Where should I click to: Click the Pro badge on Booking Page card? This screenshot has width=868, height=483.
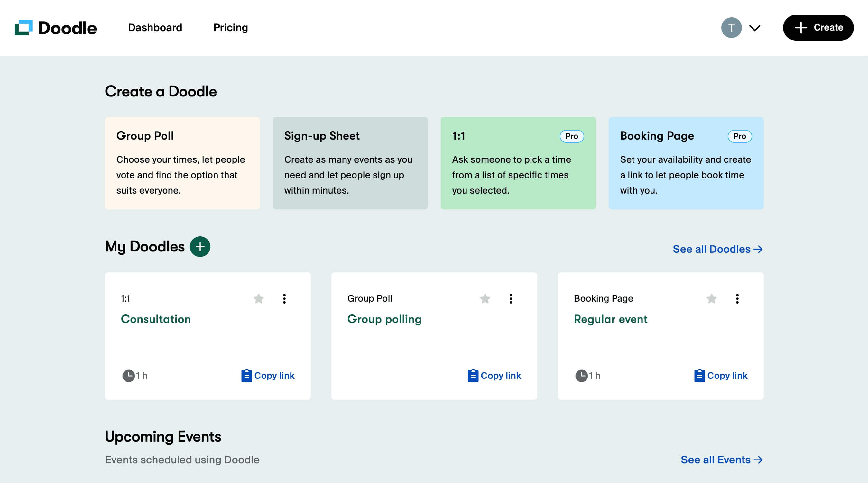(740, 136)
